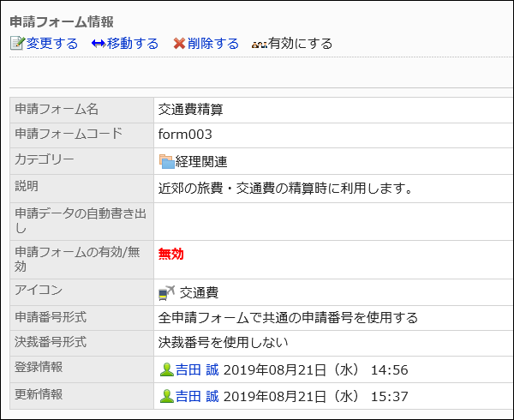514x420 pixels.
Task: Click the 申請データの自動書き出し row label
Action: 81,220
